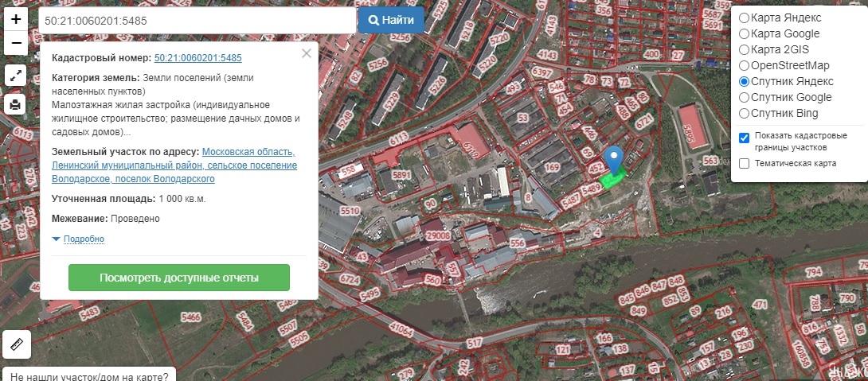This screenshot has height=381, width=868.
Task: Open the ruler measurement tool
Action: (16, 344)
